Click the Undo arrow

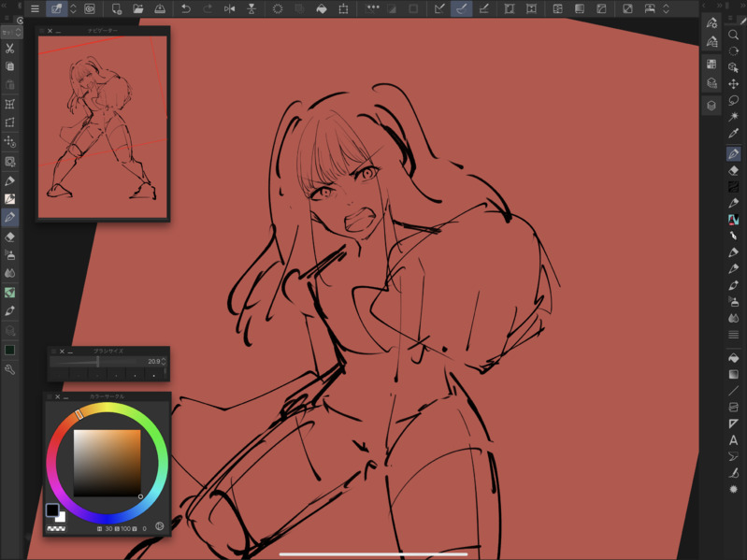186,8
